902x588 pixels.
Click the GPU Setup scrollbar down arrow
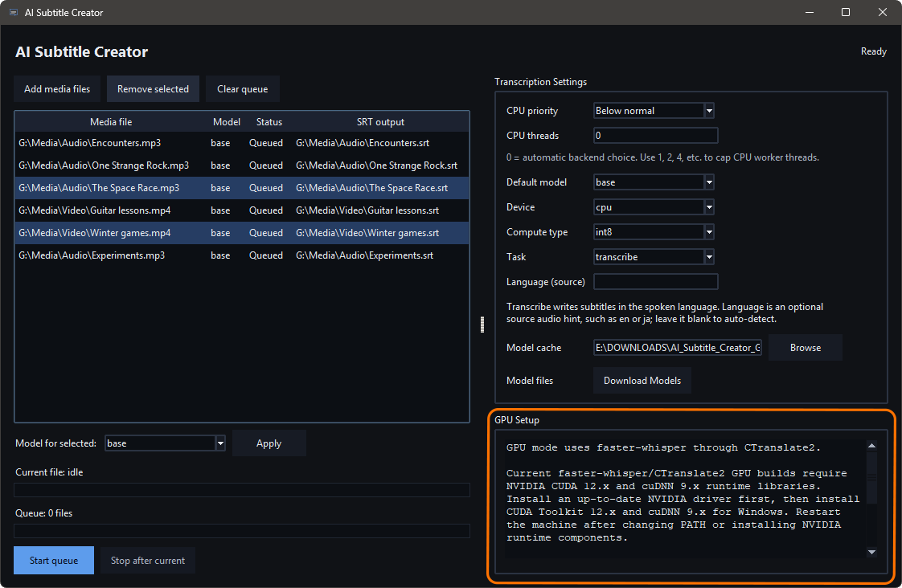(x=871, y=553)
